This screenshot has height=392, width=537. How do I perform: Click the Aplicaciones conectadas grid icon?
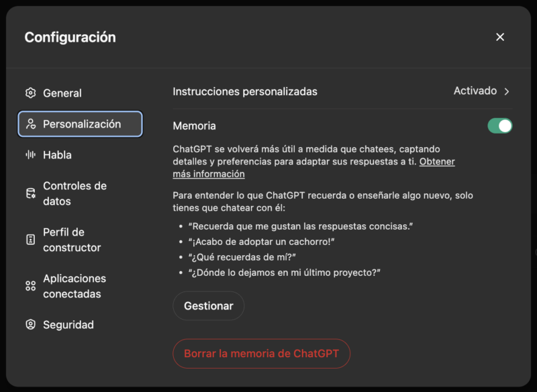click(x=30, y=286)
